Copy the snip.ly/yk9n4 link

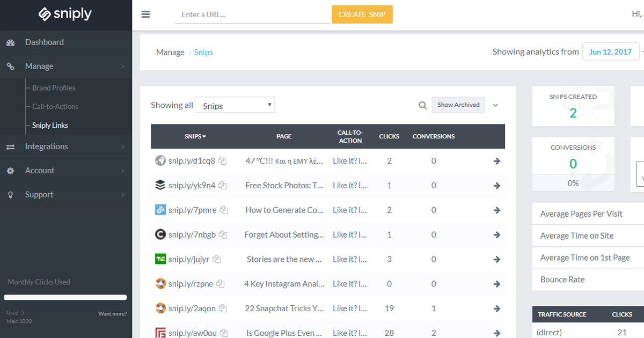point(222,186)
